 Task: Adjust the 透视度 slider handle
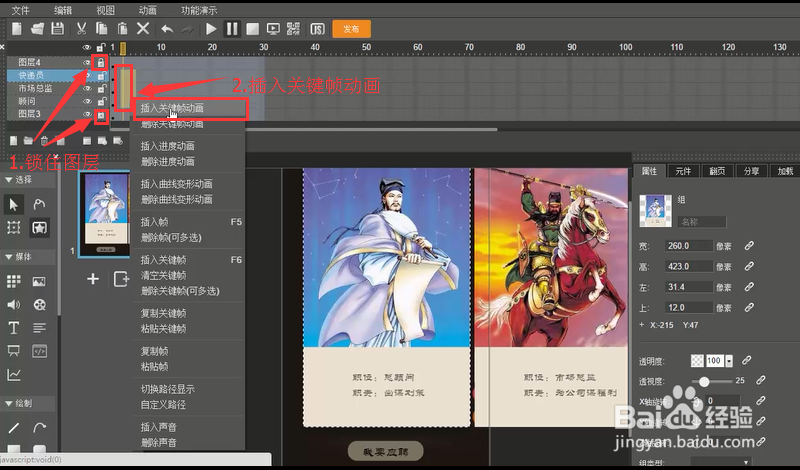704,381
